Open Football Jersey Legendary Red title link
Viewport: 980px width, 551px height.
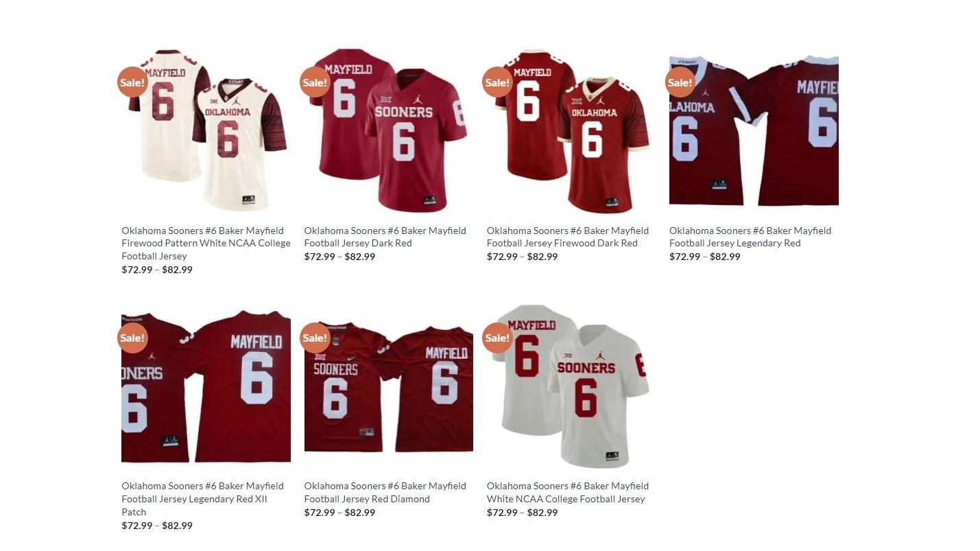[x=750, y=237]
